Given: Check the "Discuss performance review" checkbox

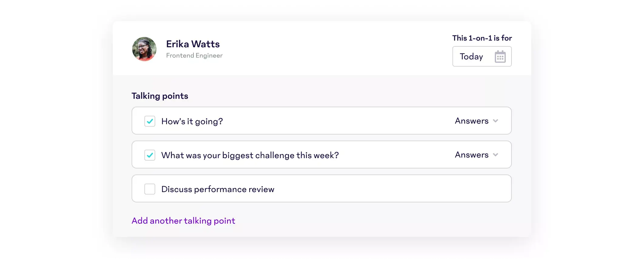Looking at the screenshot, I should coord(150,189).
